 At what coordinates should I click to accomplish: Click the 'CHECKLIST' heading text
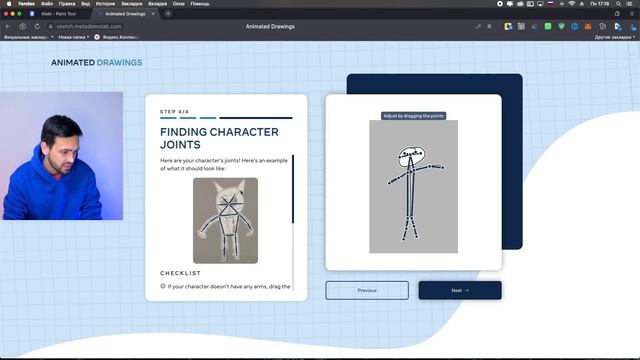point(180,273)
